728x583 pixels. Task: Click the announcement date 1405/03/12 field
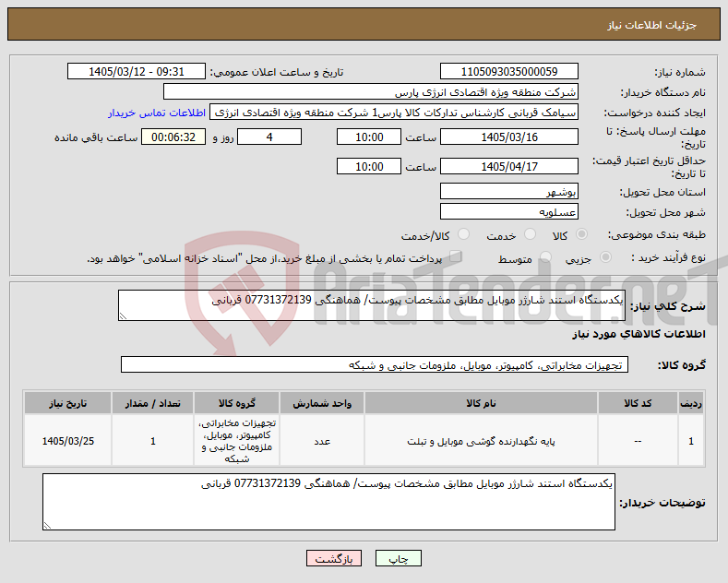coord(137,71)
